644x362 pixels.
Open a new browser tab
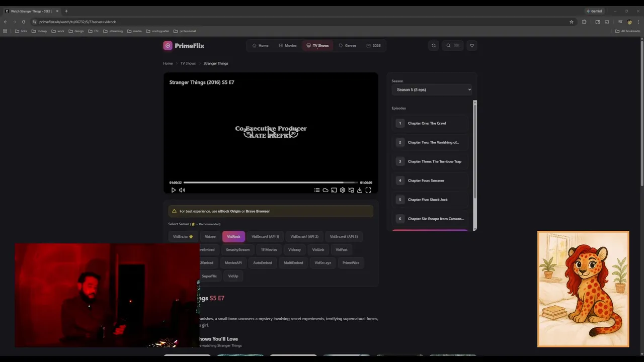(66, 11)
